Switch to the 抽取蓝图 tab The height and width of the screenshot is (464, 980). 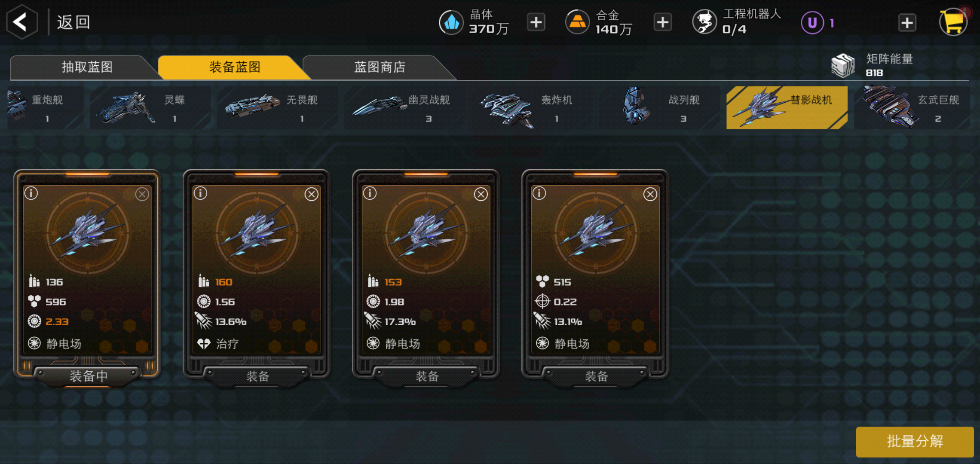point(86,67)
